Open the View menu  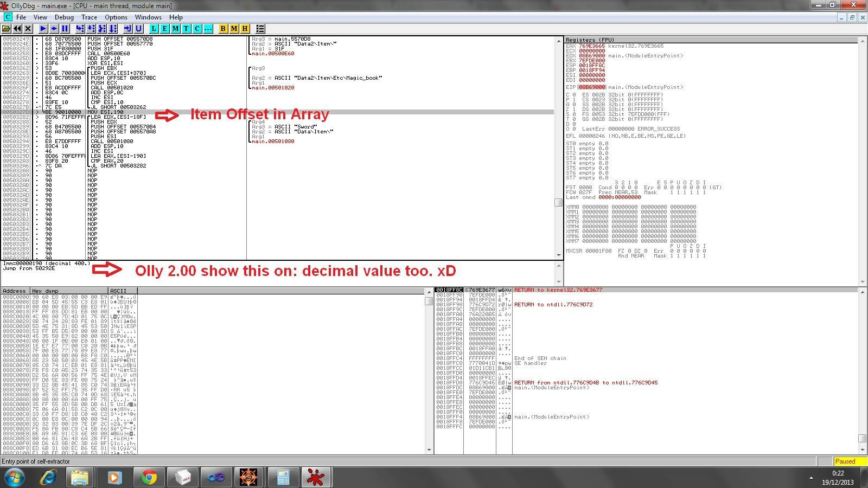tap(40, 17)
